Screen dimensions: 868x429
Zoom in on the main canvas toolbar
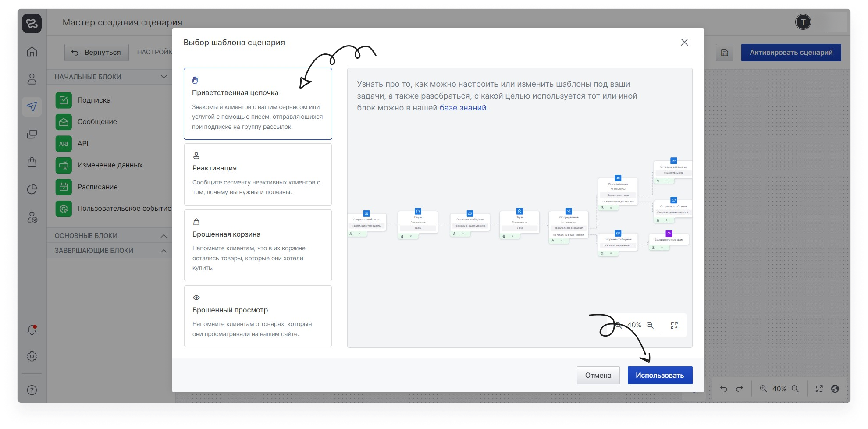763,389
